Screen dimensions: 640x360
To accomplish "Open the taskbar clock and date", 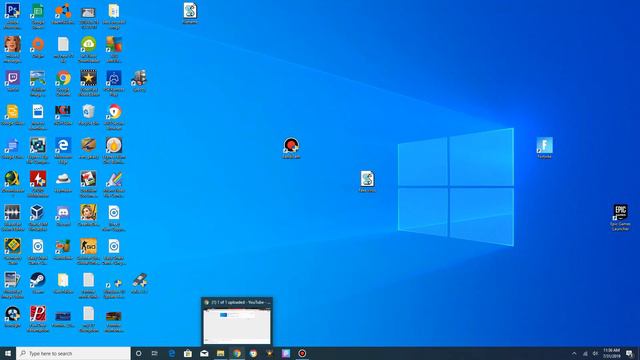I will [611, 353].
